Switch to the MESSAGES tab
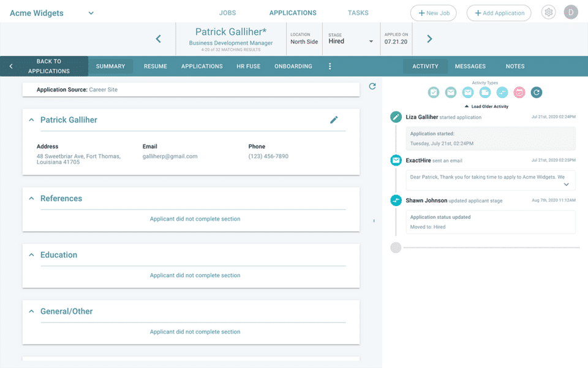588x368 pixels. [x=470, y=66]
